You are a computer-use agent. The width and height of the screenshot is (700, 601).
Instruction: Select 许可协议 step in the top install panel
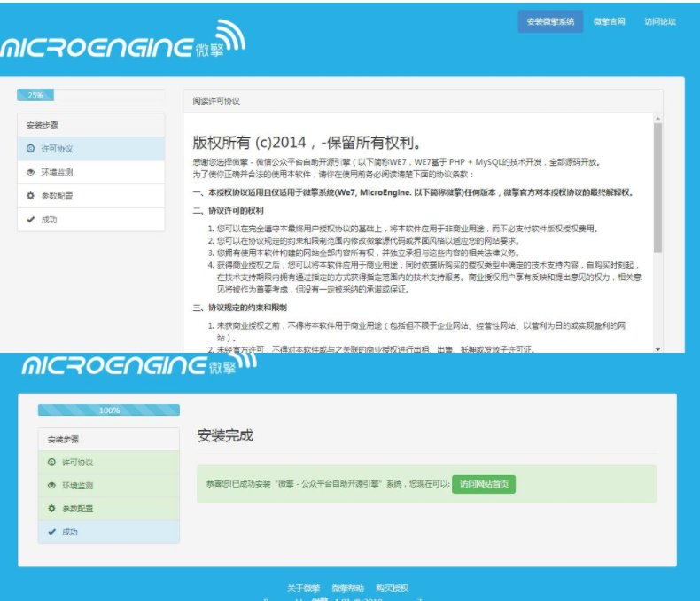click(x=91, y=149)
